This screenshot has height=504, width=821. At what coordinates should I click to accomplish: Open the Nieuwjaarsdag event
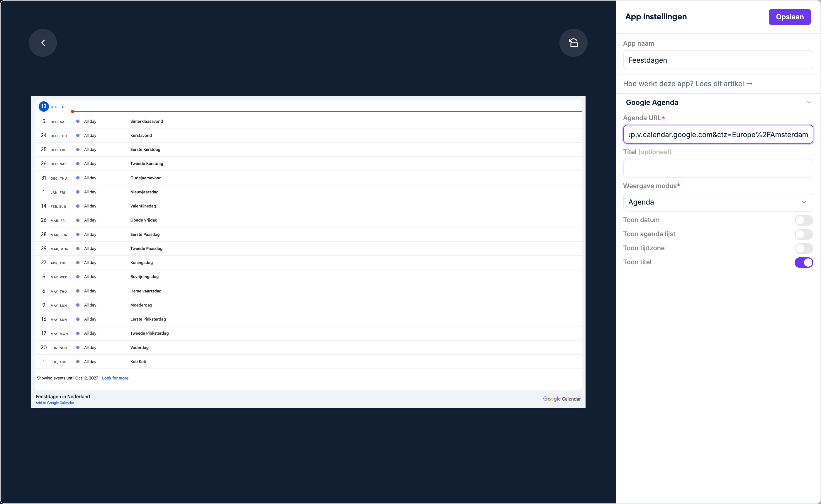click(x=144, y=192)
